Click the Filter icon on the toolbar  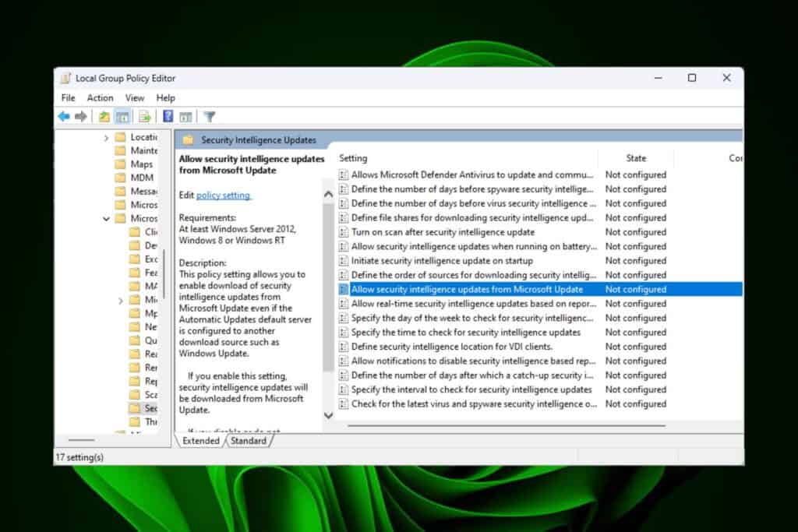(209, 116)
